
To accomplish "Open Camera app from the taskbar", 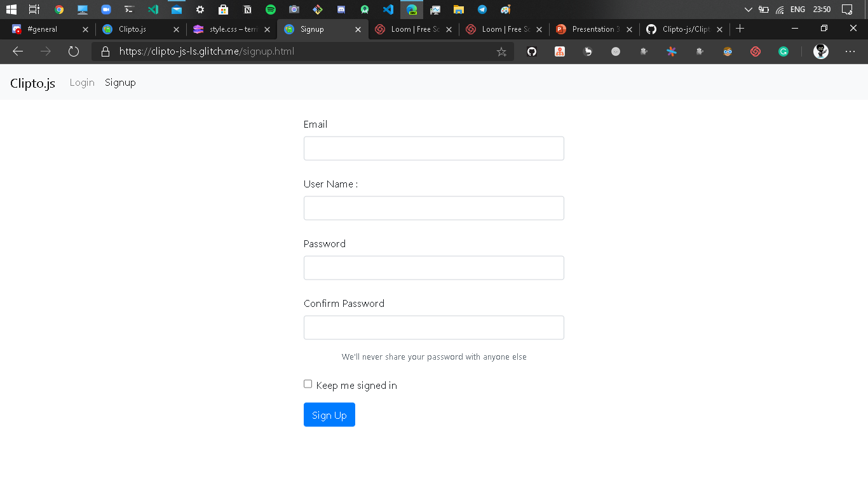I will pyautogui.click(x=294, y=10).
